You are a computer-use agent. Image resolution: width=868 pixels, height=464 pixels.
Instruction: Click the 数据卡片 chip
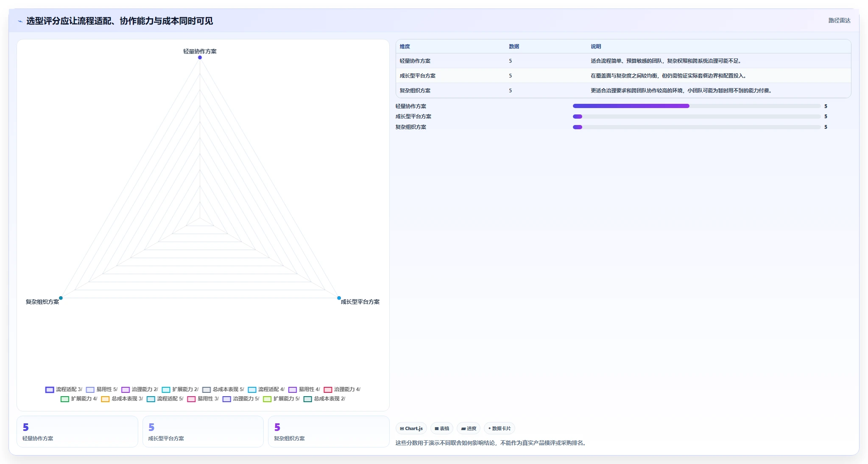pyautogui.click(x=499, y=428)
